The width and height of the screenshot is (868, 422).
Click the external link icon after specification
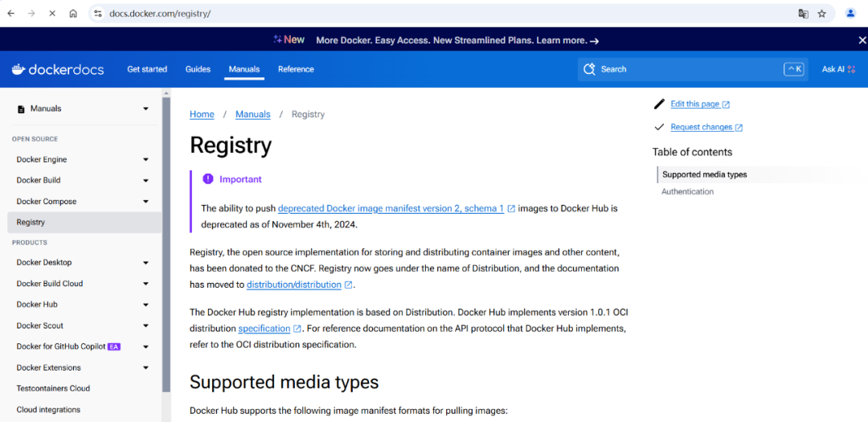pos(297,329)
